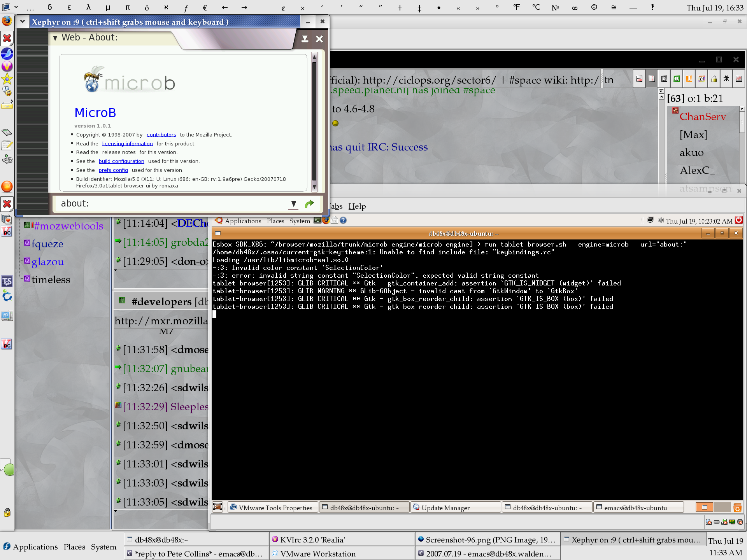Click KVIrc activity graph icon
This screenshot has height=560, width=747.
tap(739, 79)
